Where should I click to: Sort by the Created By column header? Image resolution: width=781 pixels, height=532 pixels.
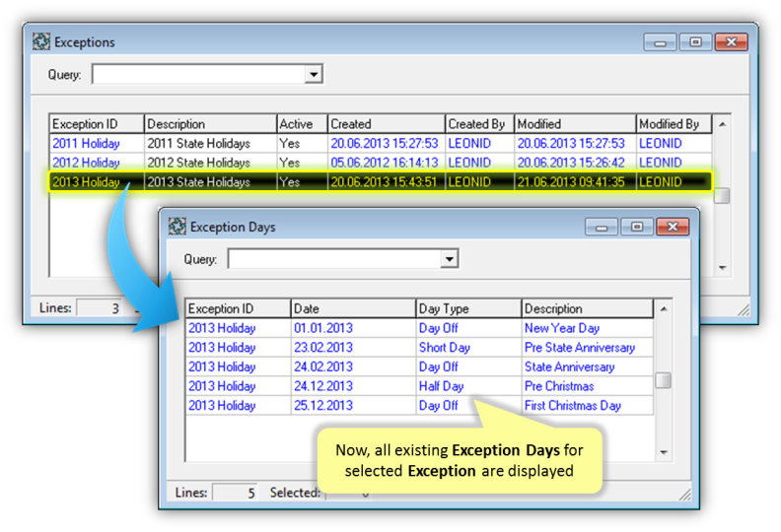(479, 124)
